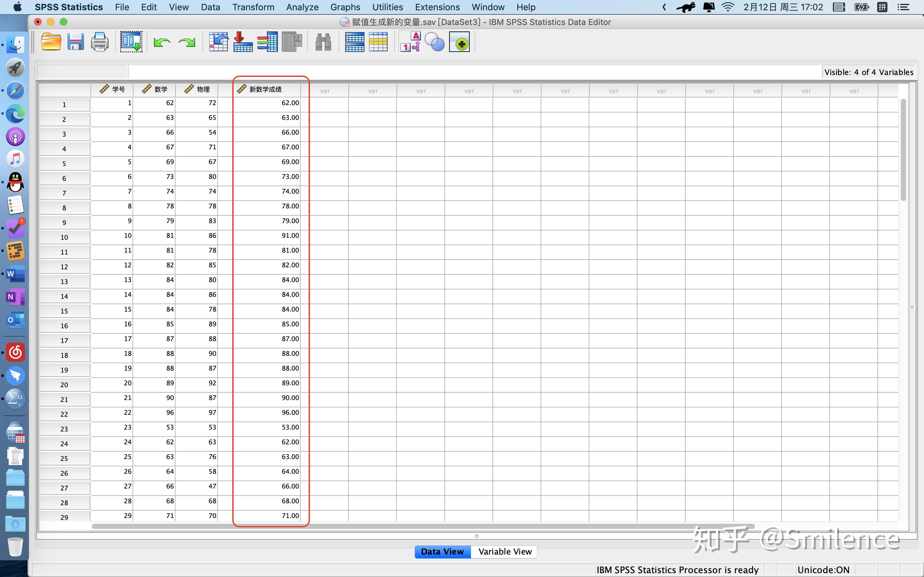Switch to Variable View
924x577 pixels.
coord(505,551)
